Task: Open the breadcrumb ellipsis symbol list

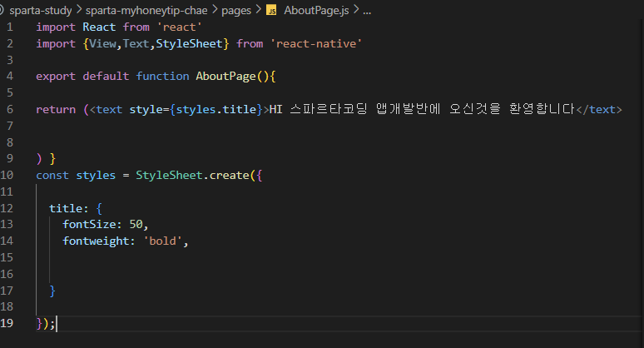Action: pos(367,11)
